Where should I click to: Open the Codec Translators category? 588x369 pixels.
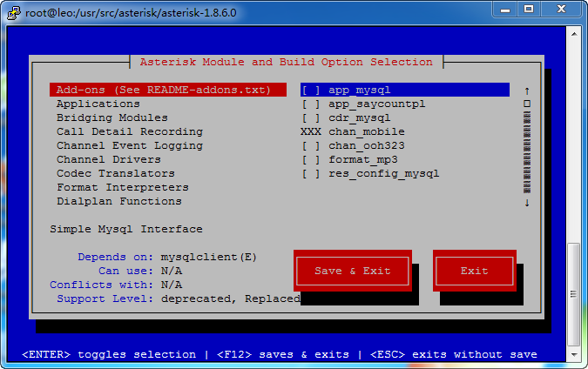116,173
